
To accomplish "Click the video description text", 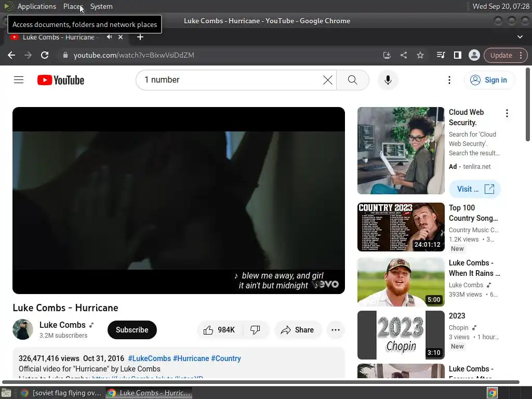I will pos(89,369).
